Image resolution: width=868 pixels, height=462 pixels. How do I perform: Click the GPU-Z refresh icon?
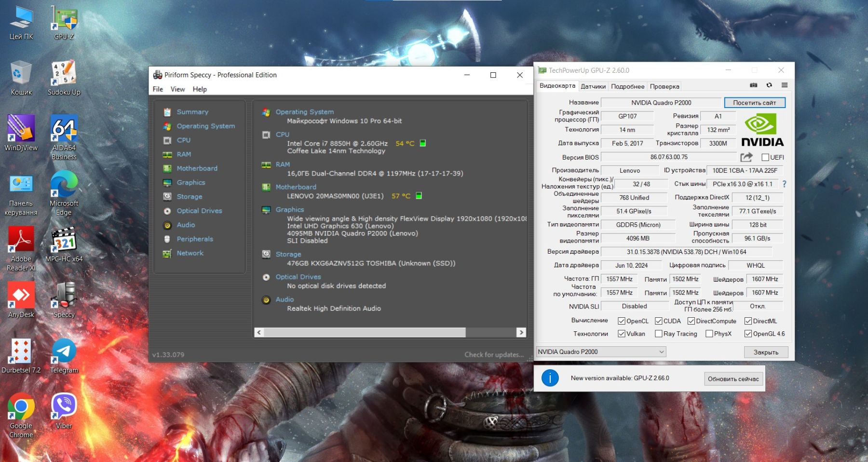tap(769, 85)
